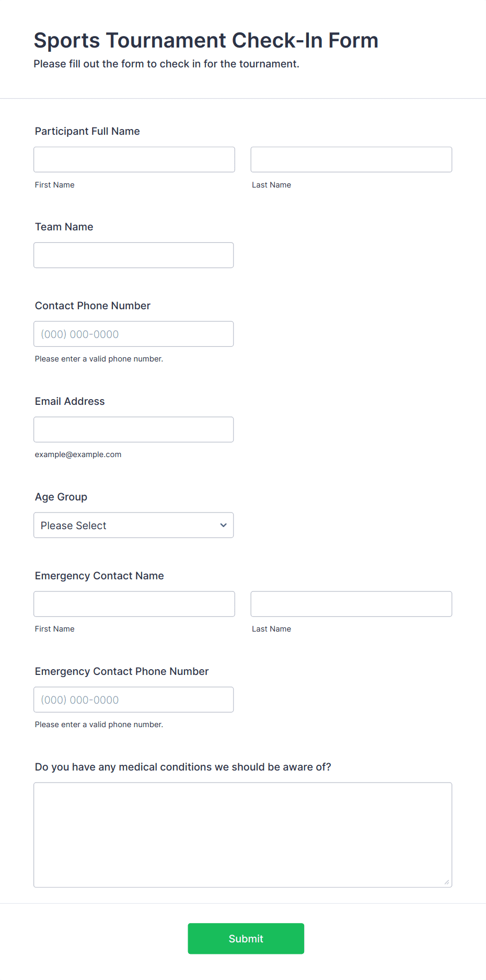Click the text area resize handle
This screenshot has width=486, height=980.
pos(447,882)
